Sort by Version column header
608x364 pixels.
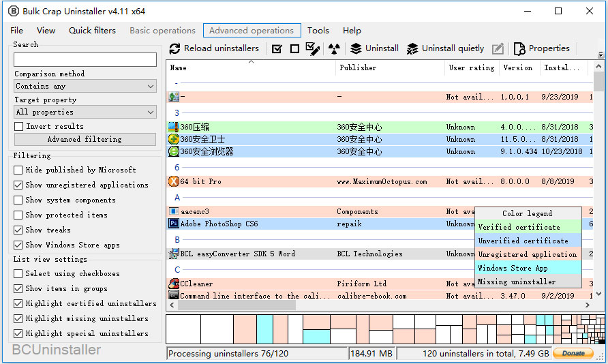tap(519, 67)
